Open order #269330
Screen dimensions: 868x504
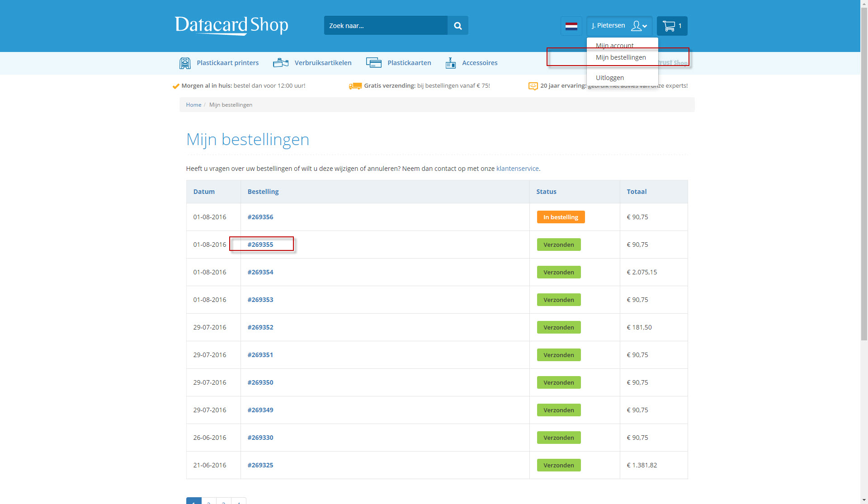pos(260,438)
